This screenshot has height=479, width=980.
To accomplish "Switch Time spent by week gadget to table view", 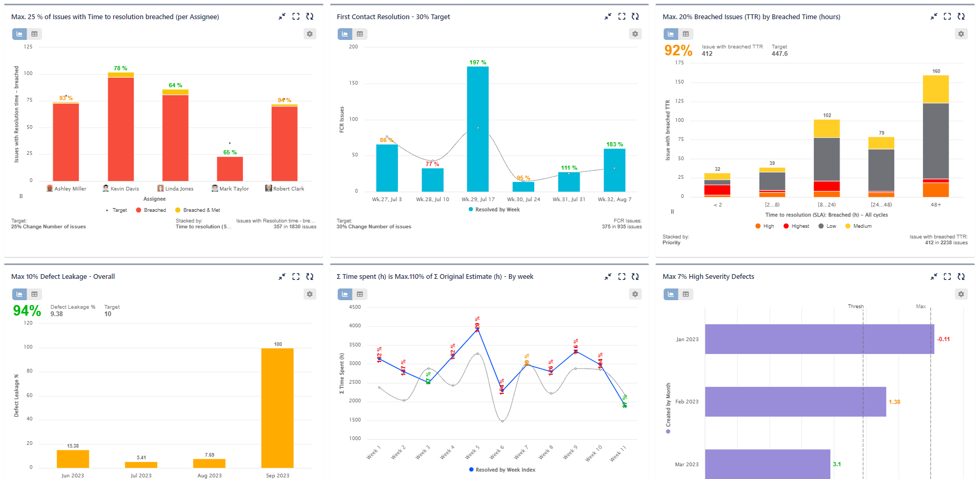I will coord(360,294).
